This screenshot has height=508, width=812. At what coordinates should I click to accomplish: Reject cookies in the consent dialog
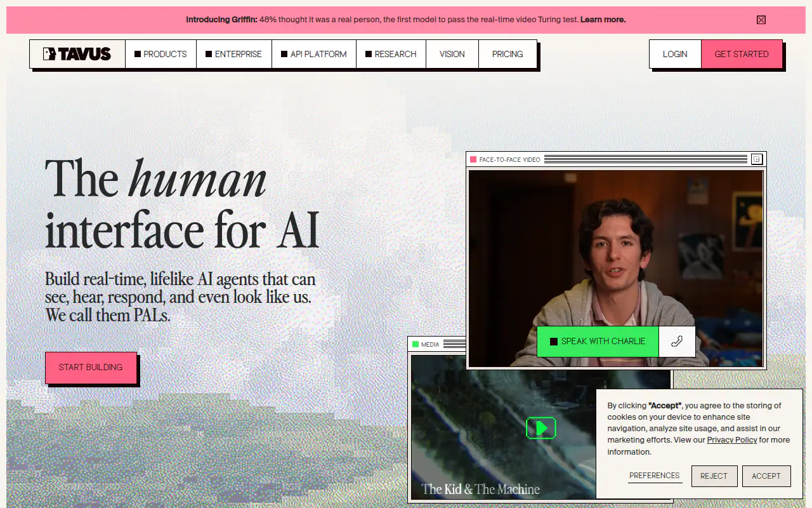click(714, 476)
